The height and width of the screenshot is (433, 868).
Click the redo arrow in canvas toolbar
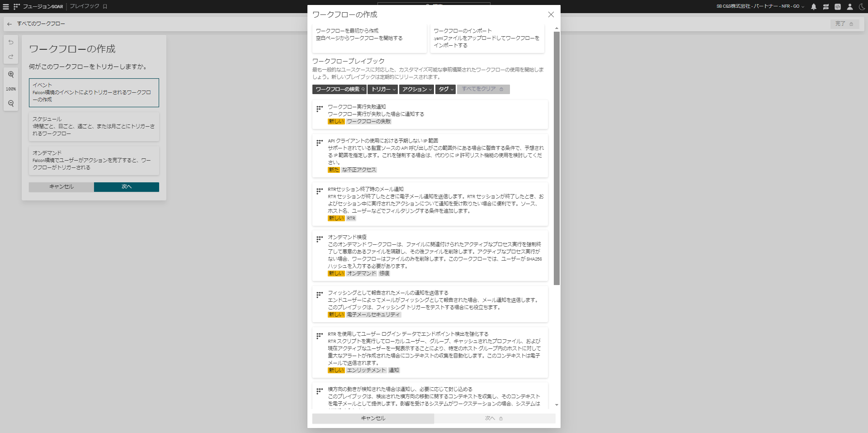click(x=11, y=57)
